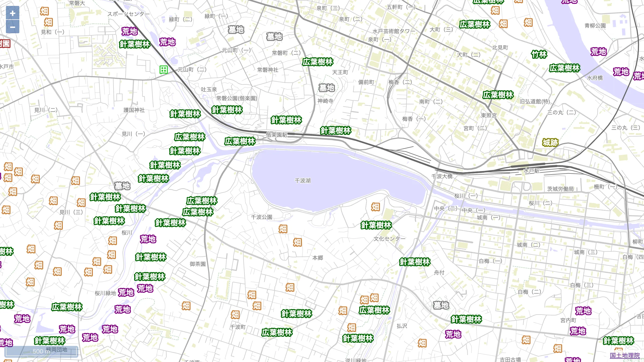Select the 竹林 bamboo grove marker

[539, 54]
